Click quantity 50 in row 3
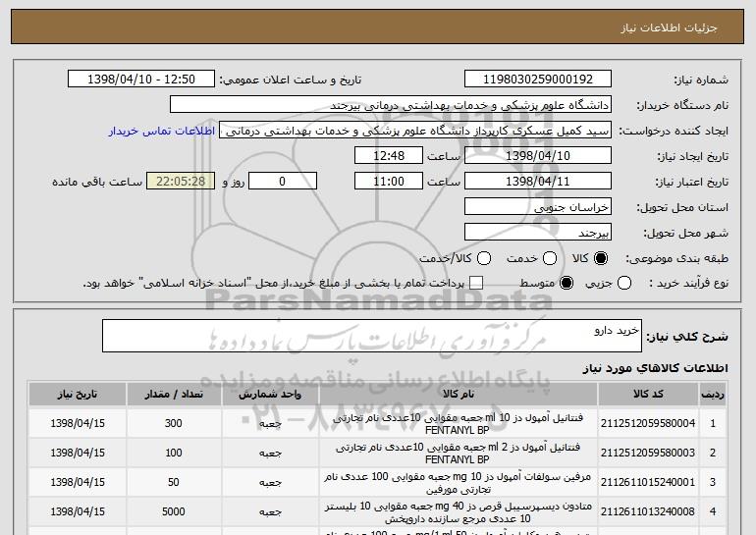 pos(174,482)
